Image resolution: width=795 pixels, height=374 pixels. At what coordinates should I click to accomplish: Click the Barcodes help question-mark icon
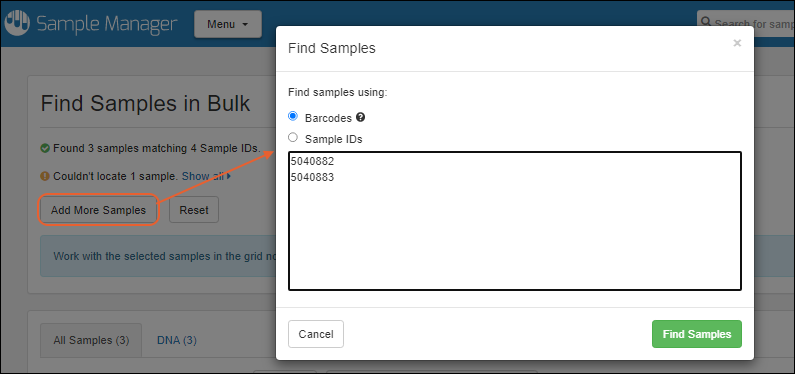[x=360, y=117]
